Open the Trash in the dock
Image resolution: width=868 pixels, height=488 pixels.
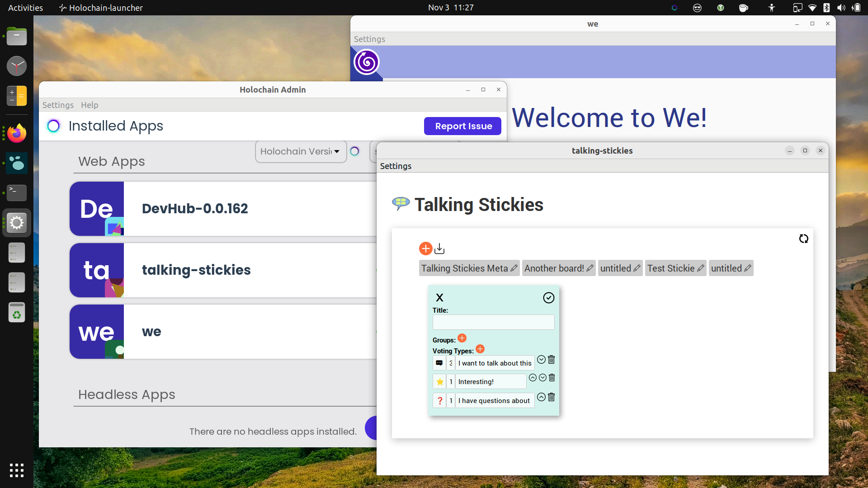[x=17, y=312]
